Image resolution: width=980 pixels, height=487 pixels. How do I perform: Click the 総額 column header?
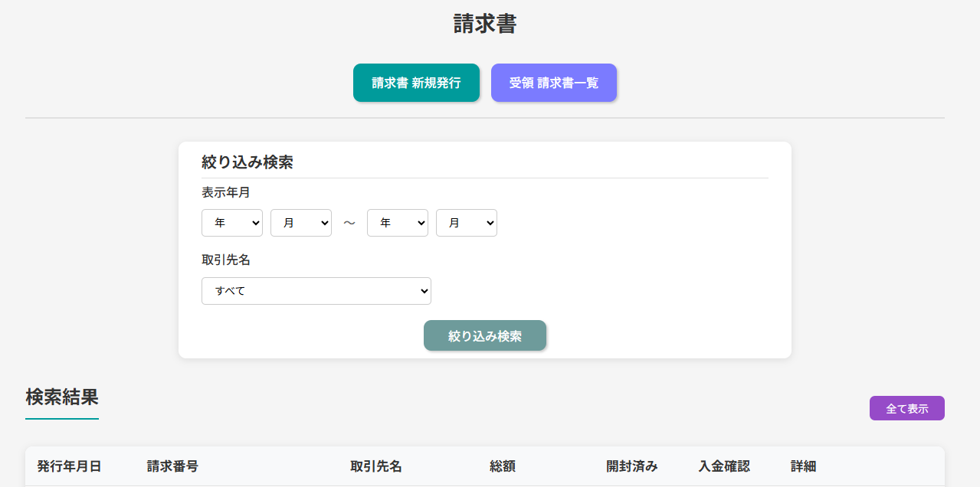503,466
